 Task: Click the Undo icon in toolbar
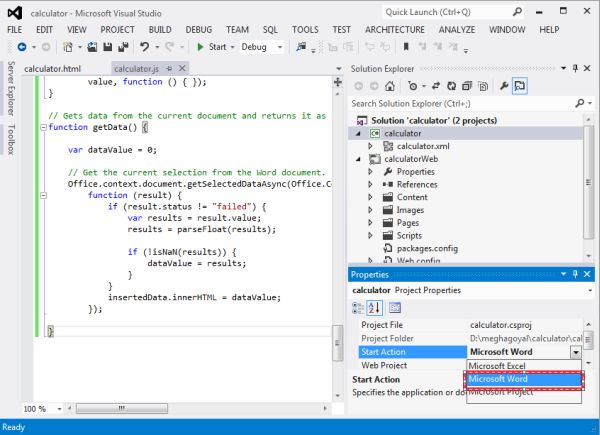pyautogui.click(x=145, y=47)
